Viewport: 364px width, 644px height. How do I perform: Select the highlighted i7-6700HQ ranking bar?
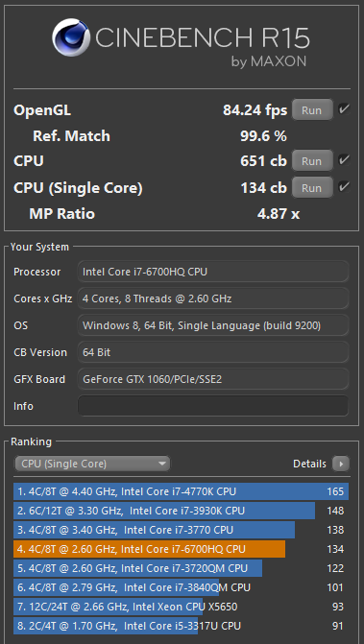[182, 549]
